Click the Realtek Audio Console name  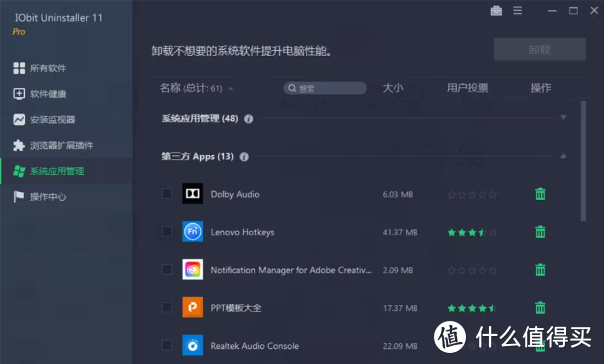pos(255,346)
